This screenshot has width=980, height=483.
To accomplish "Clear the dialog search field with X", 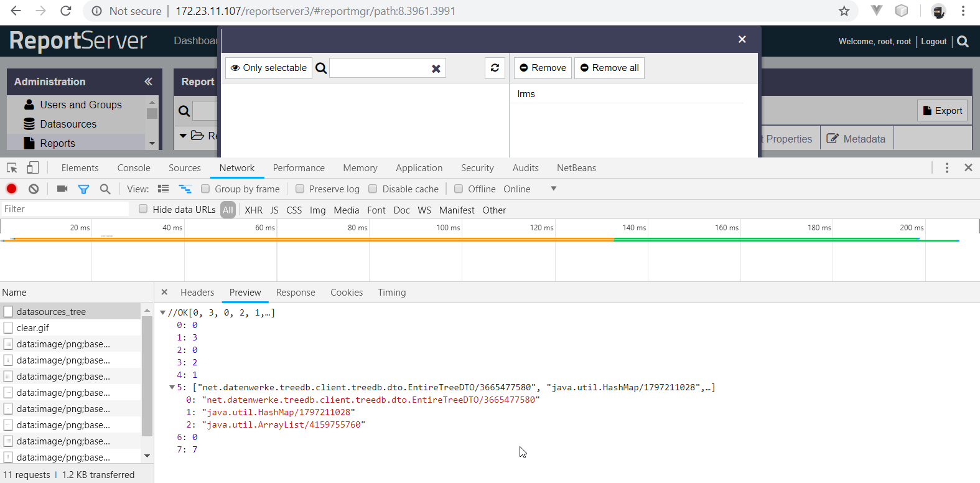I will pos(436,68).
